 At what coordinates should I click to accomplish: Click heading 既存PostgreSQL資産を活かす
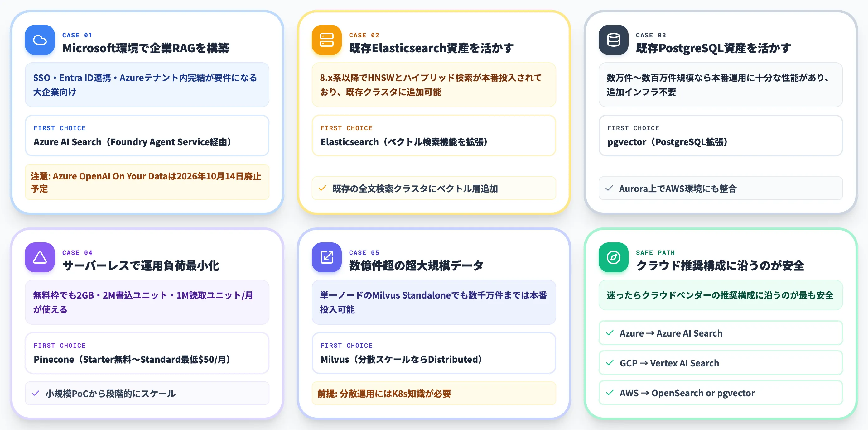point(713,48)
